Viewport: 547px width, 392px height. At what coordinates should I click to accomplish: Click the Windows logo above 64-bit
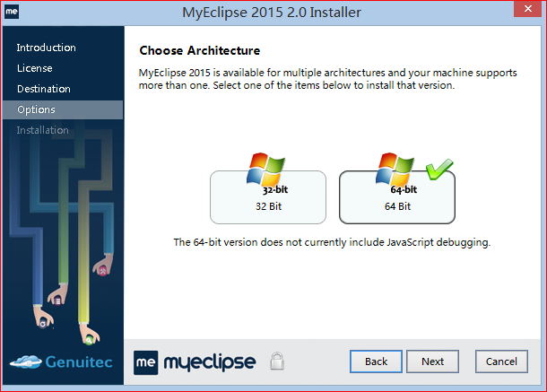click(x=395, y=170)
